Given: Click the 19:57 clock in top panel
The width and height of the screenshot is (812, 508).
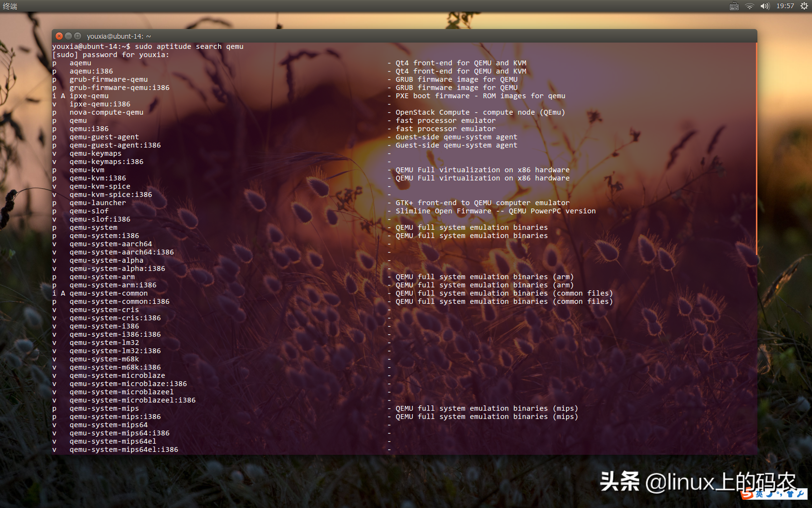Looking at the screenshot, I should 785,6.
